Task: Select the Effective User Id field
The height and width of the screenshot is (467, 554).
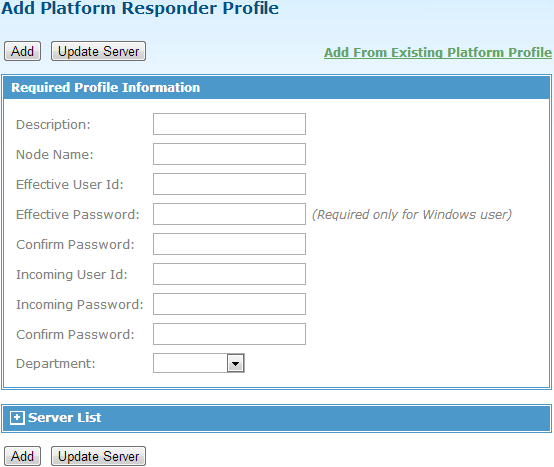Action: [229, 184]
